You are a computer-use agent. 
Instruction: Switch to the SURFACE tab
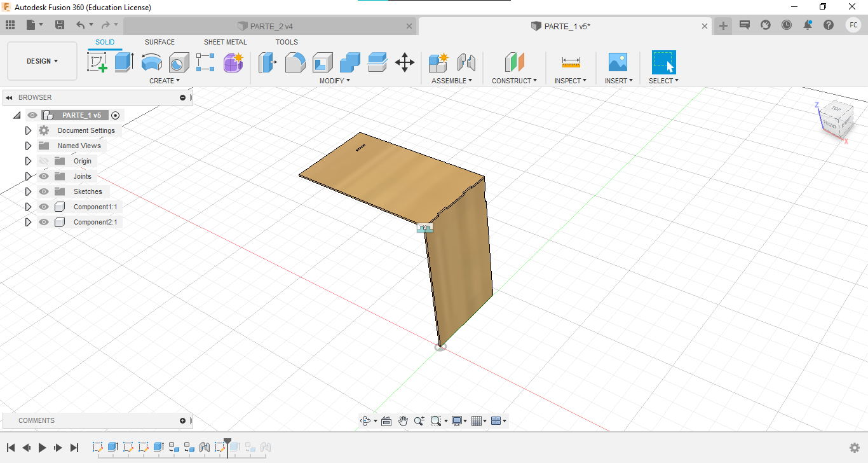click(159, 42)
